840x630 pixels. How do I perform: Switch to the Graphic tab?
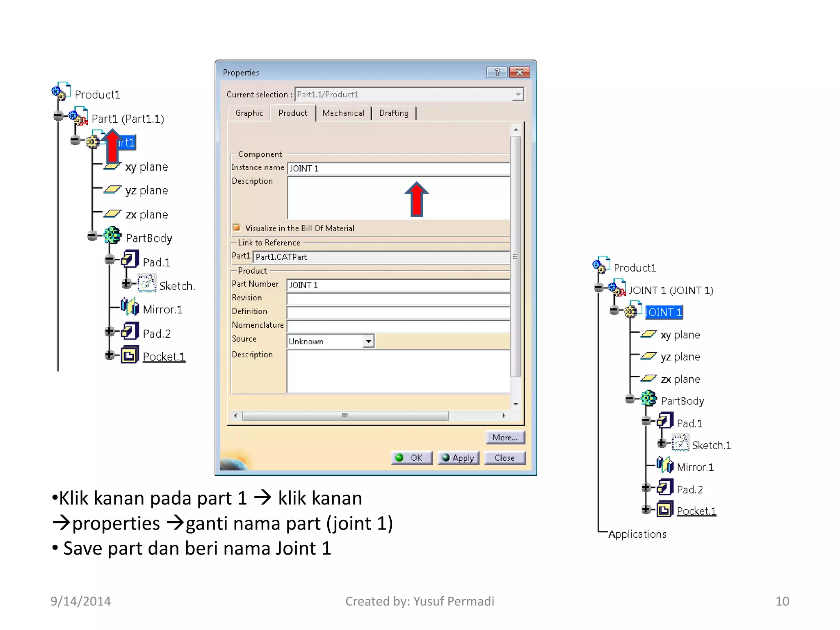pyautogui.click(x=249, y=113)
